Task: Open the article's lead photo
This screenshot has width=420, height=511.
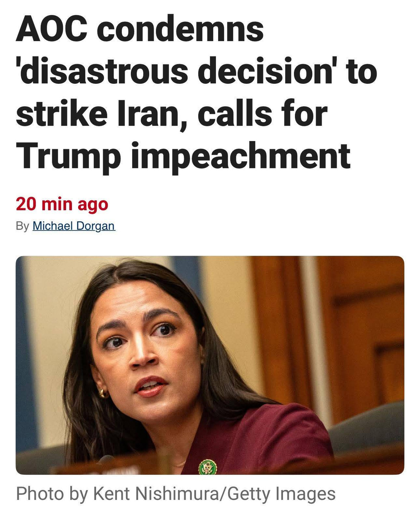Action: point(210,365)
